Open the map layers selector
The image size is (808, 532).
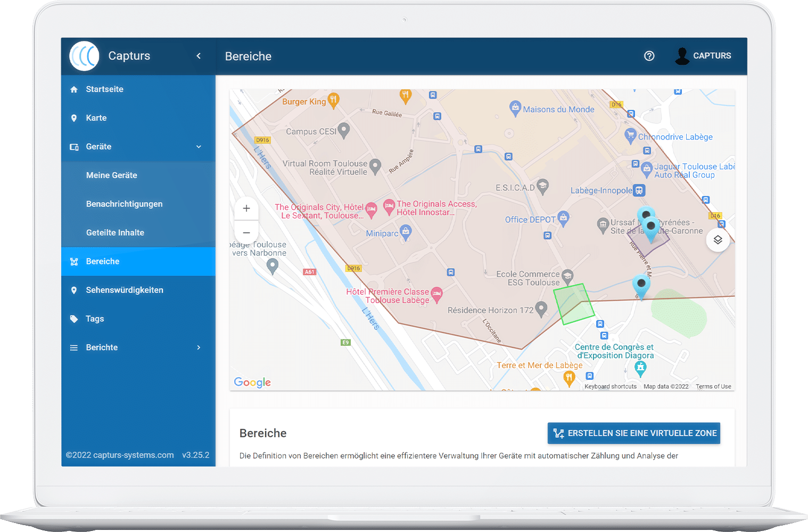[x=718, y=240]
